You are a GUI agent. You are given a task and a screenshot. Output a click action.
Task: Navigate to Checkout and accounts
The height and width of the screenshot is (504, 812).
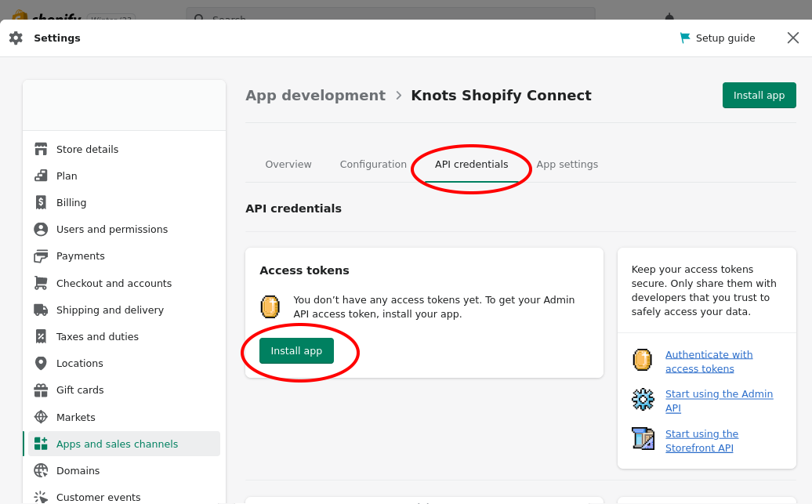click(x=125, y=283)
